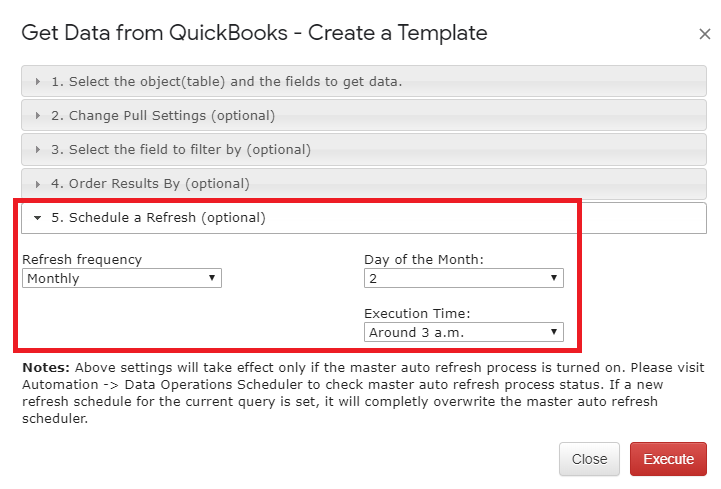
Task: Click the Close button
Action: [589, 459]
